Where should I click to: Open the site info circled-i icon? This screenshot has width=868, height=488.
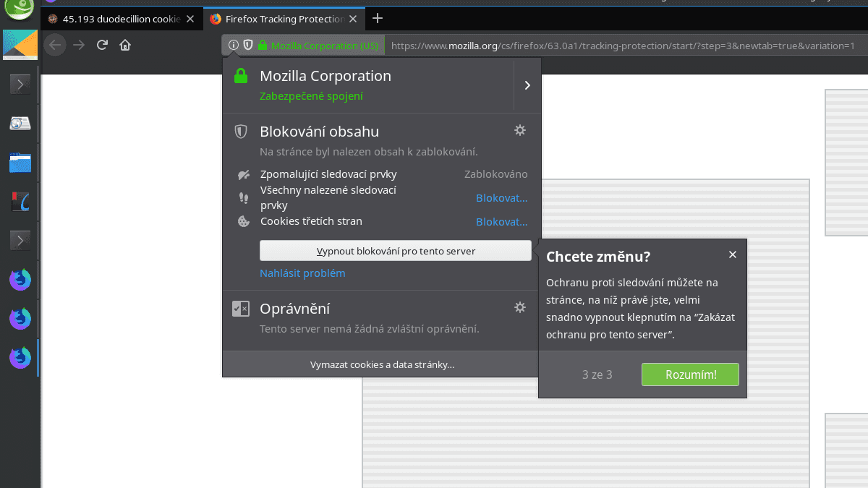233,45
